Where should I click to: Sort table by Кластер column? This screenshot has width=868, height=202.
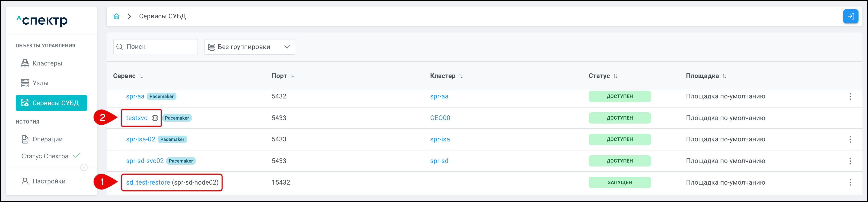461,76
